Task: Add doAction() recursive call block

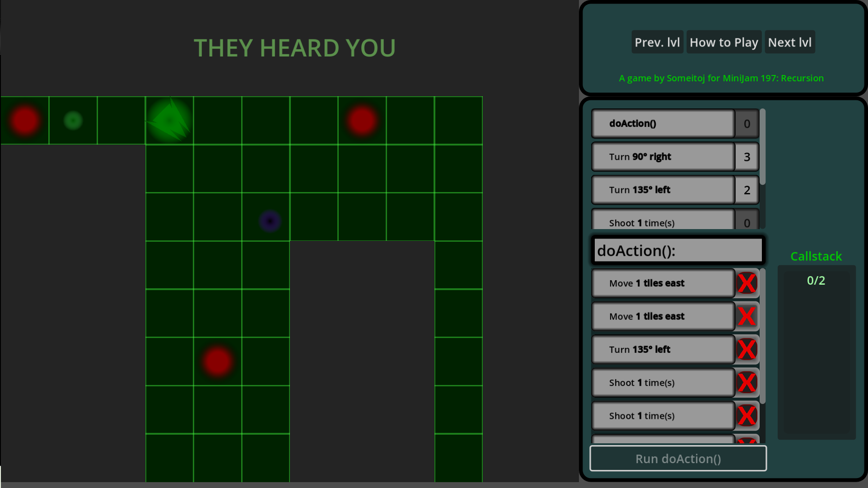Action: [x=663, y=123]
